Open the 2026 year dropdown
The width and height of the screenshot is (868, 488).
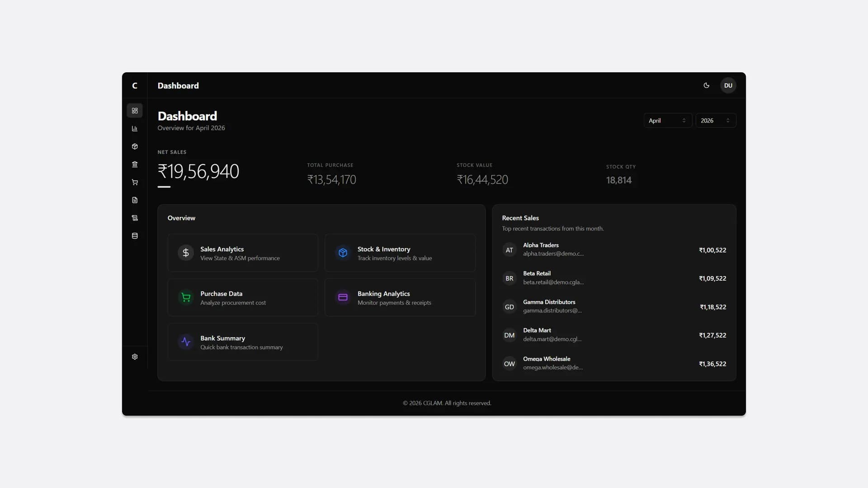(716, 121)
